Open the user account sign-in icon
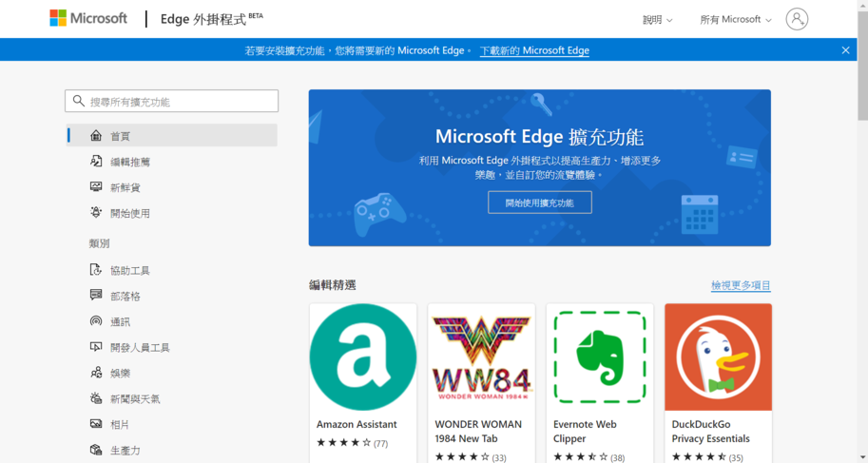Screen dimensions: 868x463 click(797, 19)
